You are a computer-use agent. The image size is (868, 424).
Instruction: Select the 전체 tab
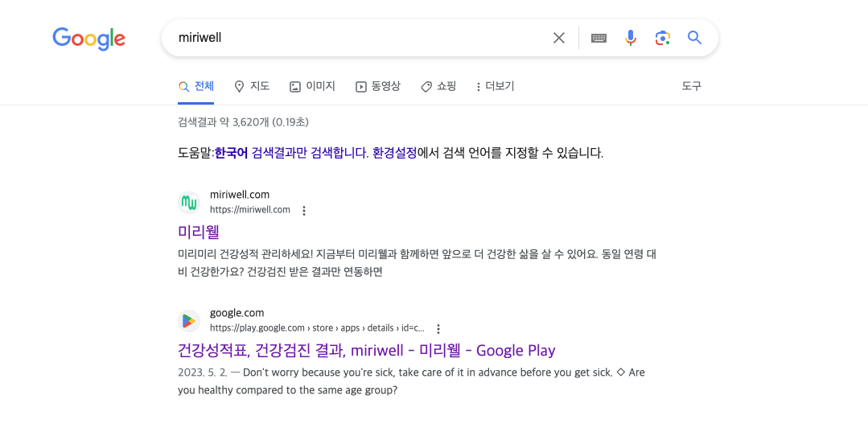coord(196,86)
